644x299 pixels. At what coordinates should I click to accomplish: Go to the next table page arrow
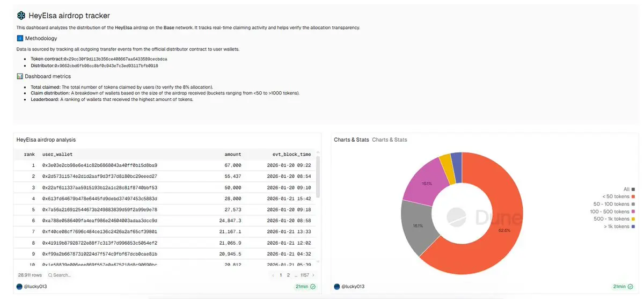313,275
